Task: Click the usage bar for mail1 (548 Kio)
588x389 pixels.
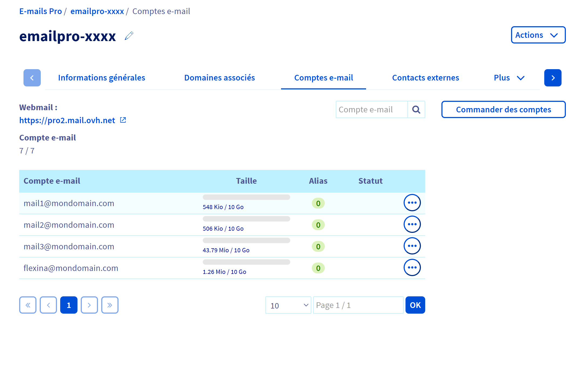Action: (246, 197)
